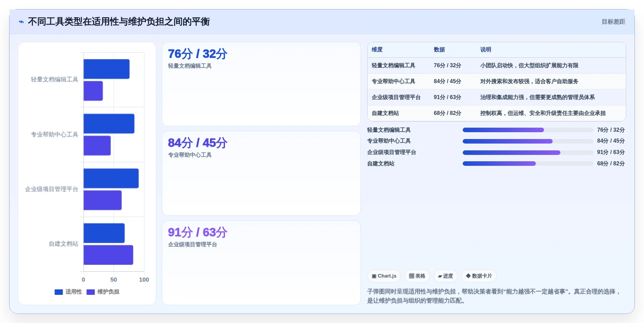
Task: Open the 91分 / 63分 data card
Action: click(261, 263)
